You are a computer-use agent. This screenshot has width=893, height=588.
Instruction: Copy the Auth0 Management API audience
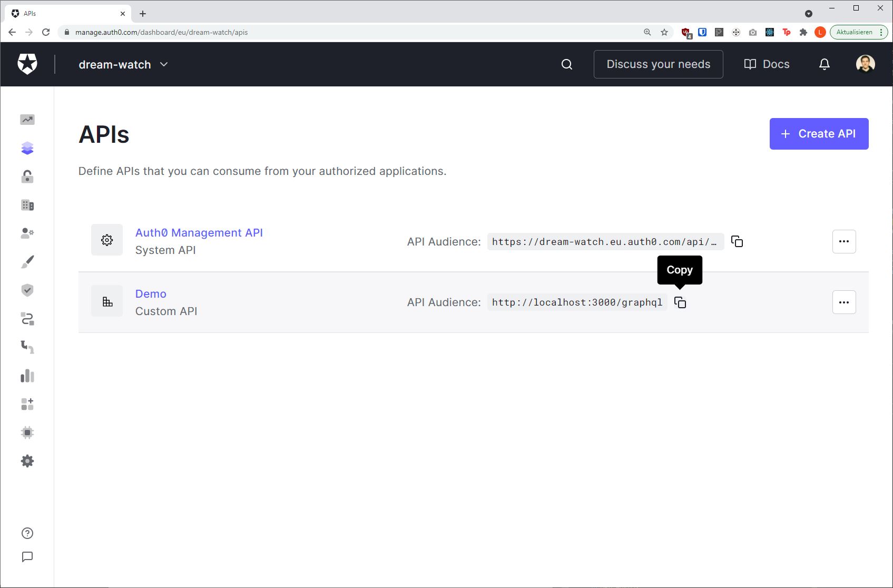pos(738,242)
